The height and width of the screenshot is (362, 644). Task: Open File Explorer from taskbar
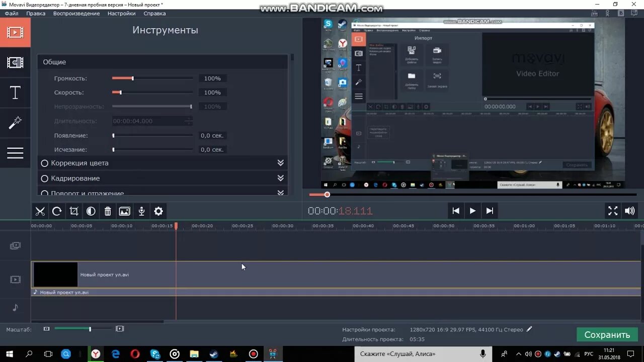click(194, 354)
